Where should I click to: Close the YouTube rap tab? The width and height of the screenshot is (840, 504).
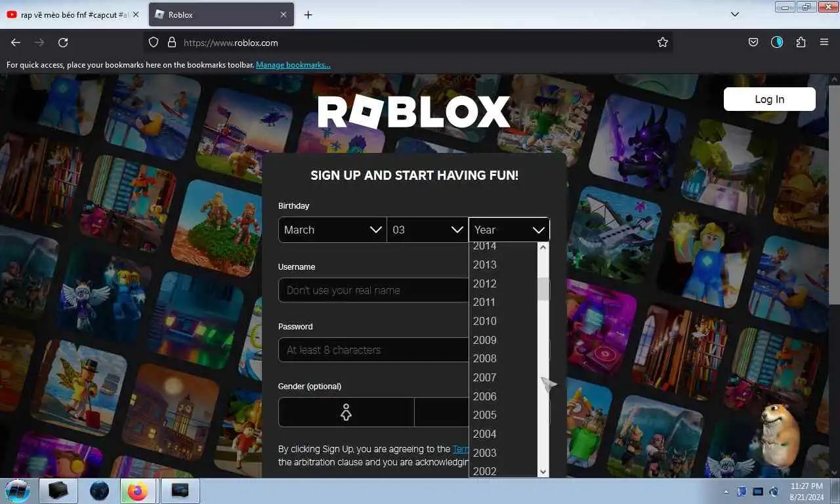(x=136, y=14)
